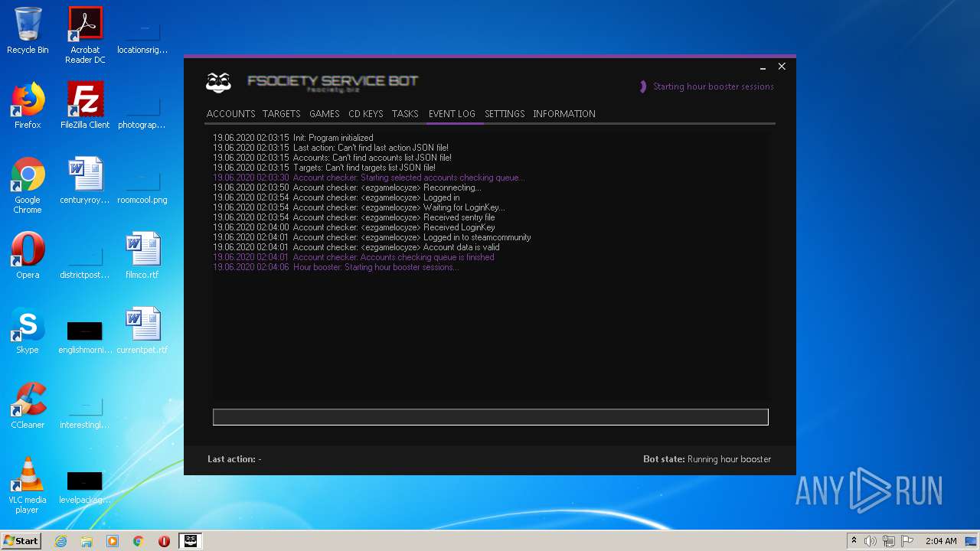Select the 'Accounts: Can't find accounts list JSON file!' line

coord(332,158)
